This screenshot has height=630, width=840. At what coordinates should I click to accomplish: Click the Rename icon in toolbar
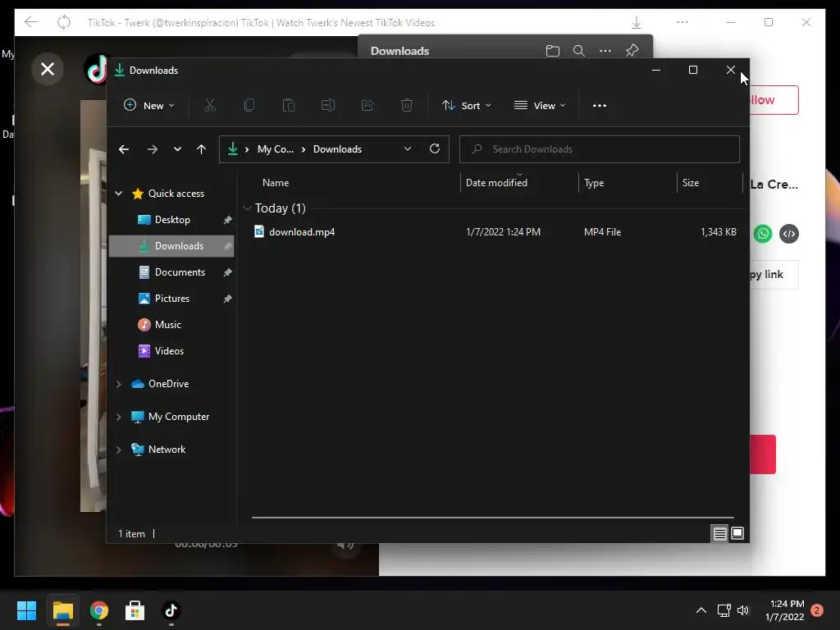coord(328,106)
